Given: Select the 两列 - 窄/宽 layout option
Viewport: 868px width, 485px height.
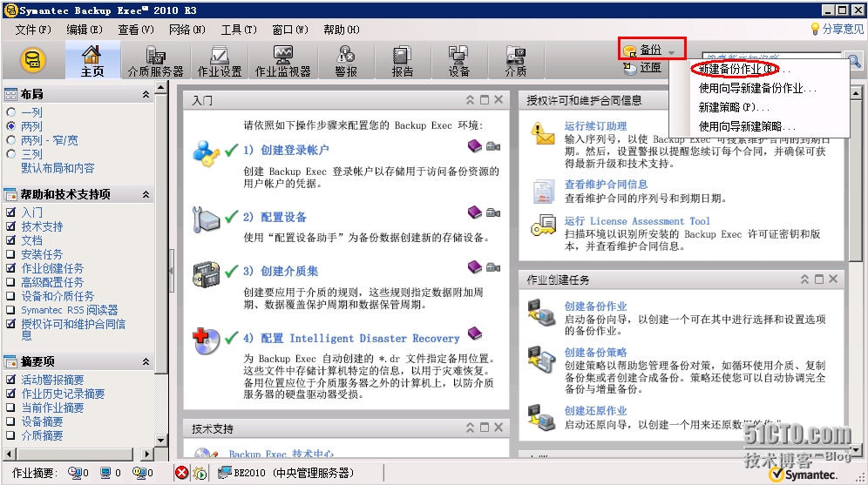Looking at the screenshot, I should (10, 140).
